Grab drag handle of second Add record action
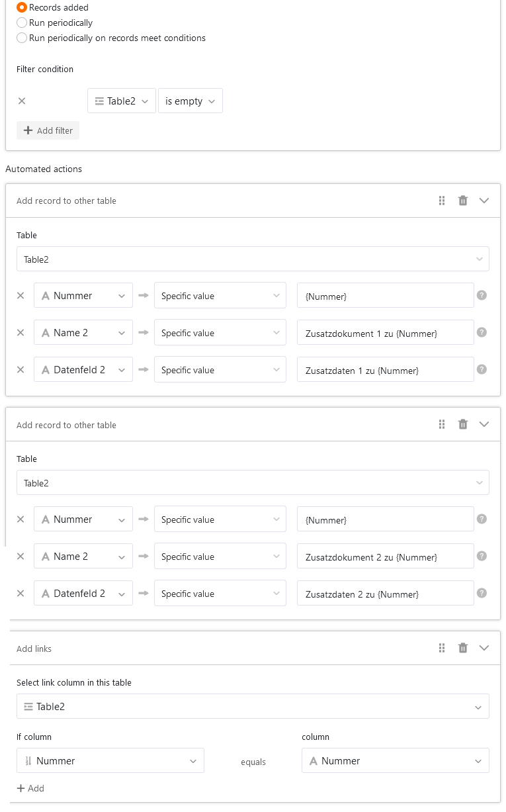Screen dimensions: 506x812 click(x=442, y=425)
